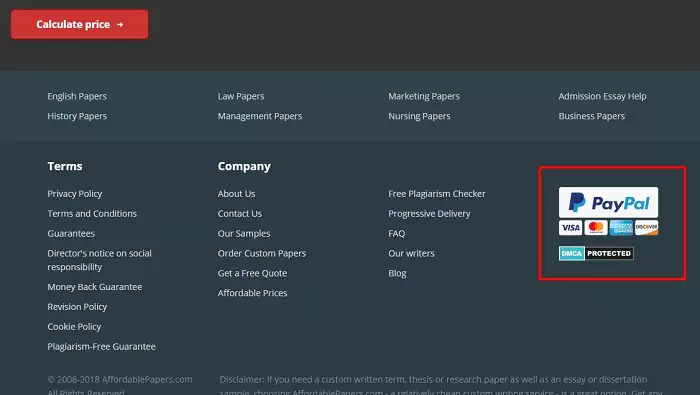Open Admission Essay Help link
Viewport: 700px width, 395px height.
coord(602,96)
